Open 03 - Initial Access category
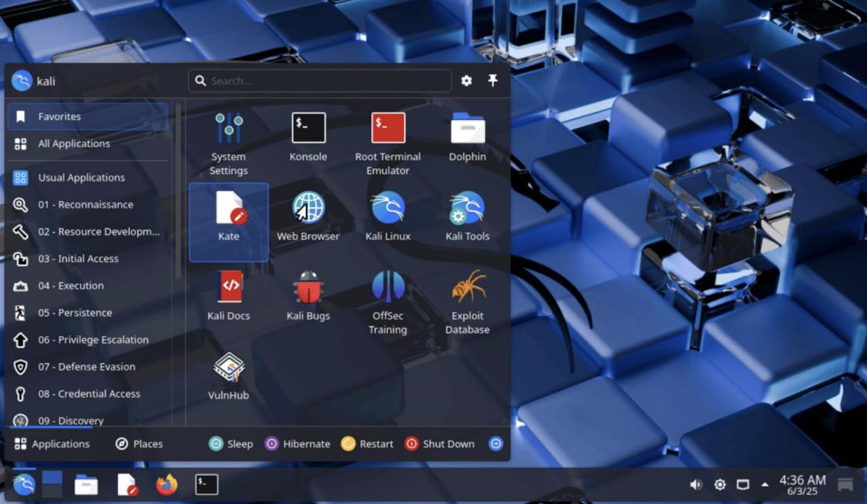Screen dimensions: 867x504 click(x=88, y=259)
